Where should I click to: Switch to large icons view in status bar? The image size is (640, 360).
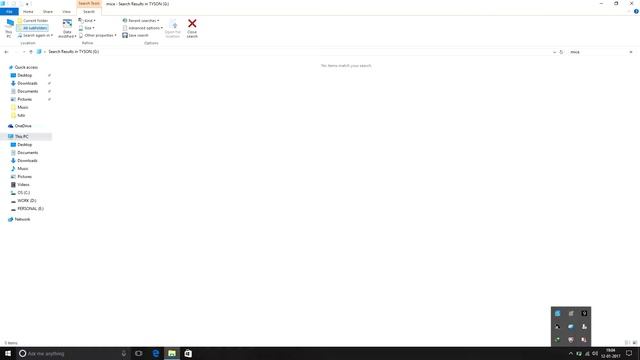635,343
